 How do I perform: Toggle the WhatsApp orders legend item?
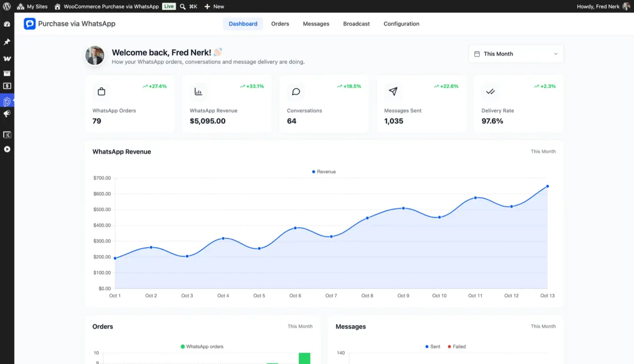(202, 346)
